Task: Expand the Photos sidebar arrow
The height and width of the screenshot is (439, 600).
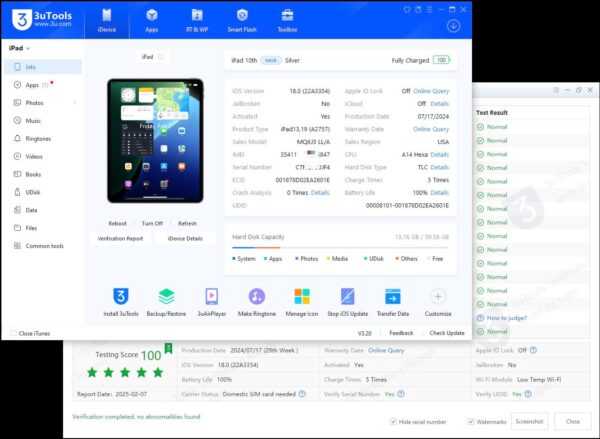Action: (x=75, y=103)
